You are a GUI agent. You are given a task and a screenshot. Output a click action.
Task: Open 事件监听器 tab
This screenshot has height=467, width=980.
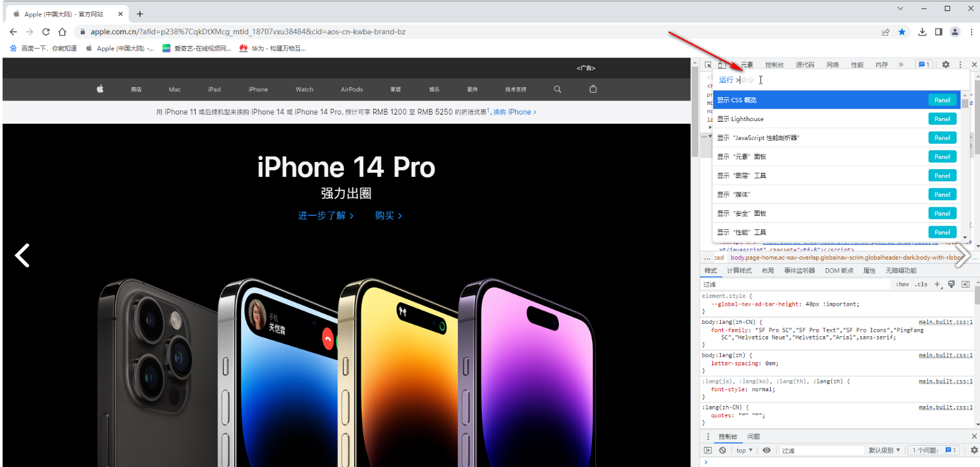tap(799, 271)
